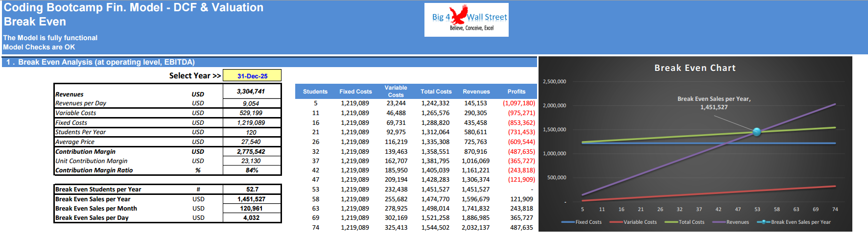The width and height of the screenshot is (868, 238).
Task: Select Contribution Margin value 2,775,542
Action: (x=252, y=152)
